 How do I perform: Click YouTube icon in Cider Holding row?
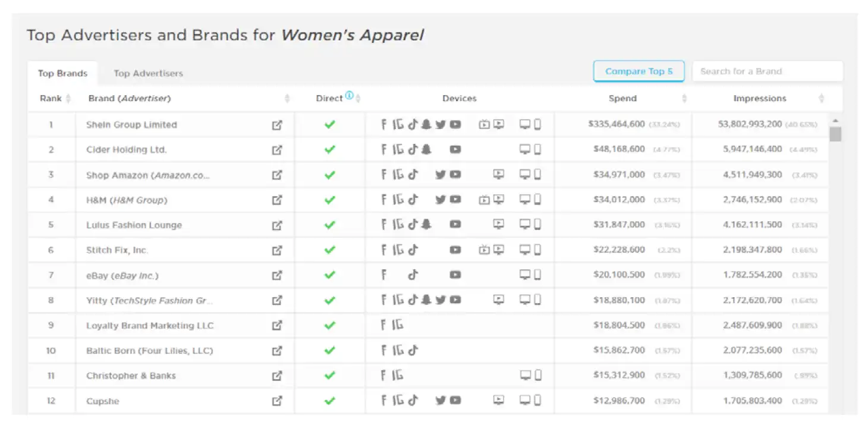455,150
